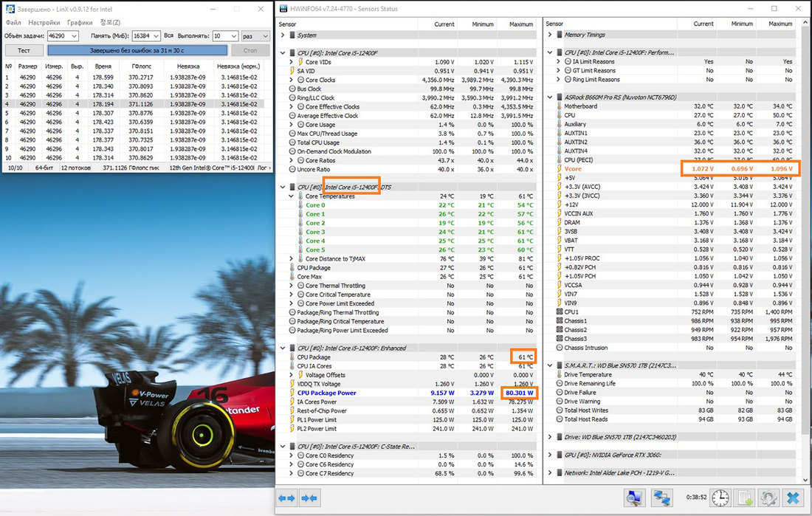
Task: Expand the GPU NVIDIA GeForce RTX 3060 group
Action: click(x=550, y=455)
